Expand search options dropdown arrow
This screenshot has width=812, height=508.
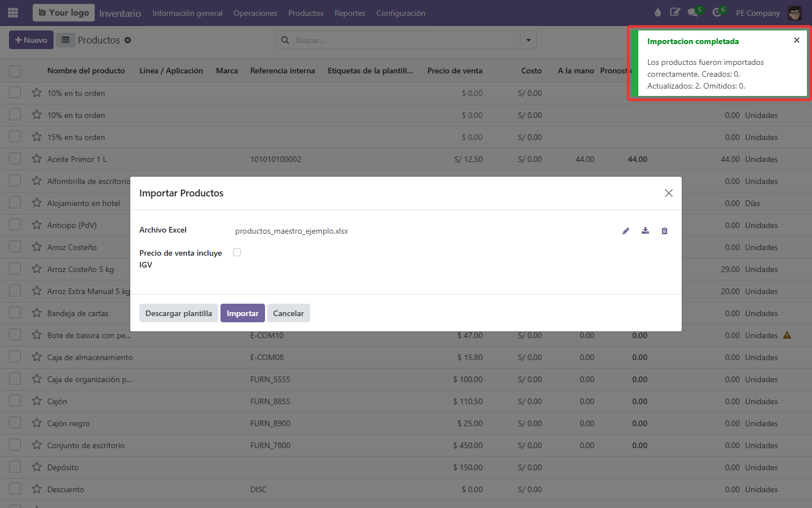[x=528, y=40]
